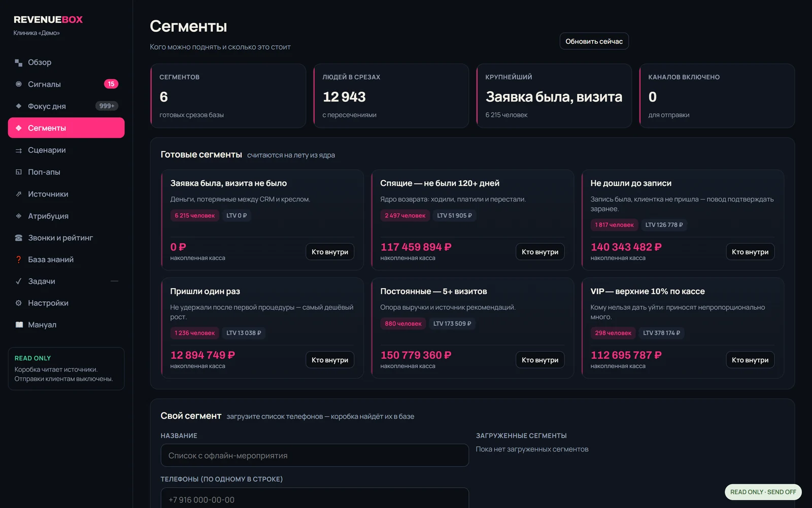Click the Атрибуция icon
Image resolution: width=812 pixels, height=508 pixels.
19,216
